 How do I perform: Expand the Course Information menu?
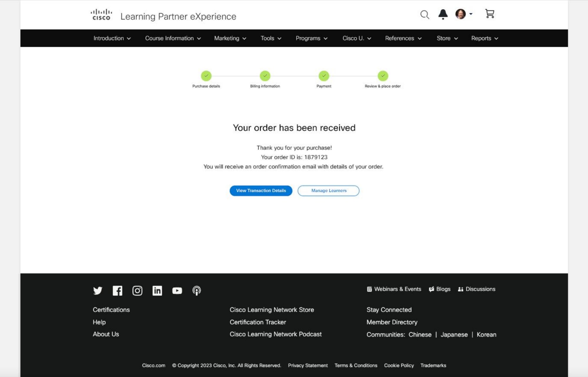coord(173,38)
